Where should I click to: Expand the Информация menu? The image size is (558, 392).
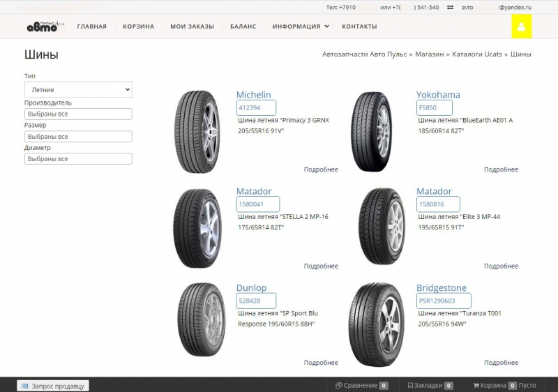tap(301, 27)
